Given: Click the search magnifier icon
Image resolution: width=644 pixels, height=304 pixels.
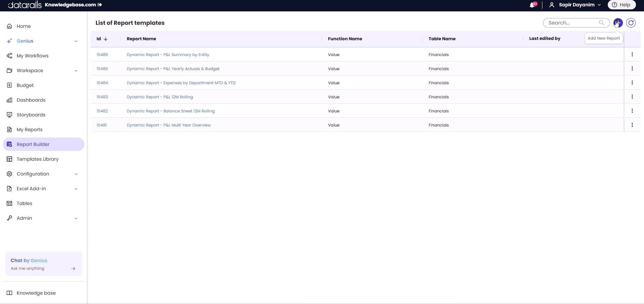Looking at the screenshot, I should (601, 23).
